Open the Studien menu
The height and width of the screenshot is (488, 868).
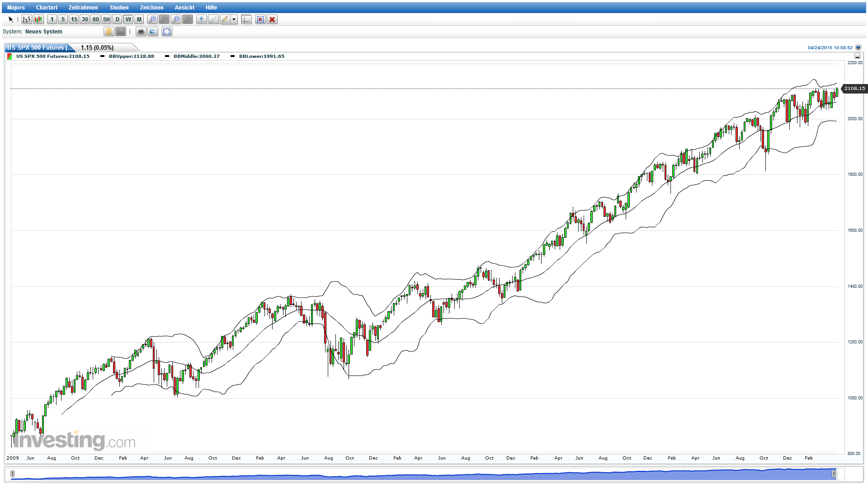[119, 7]
